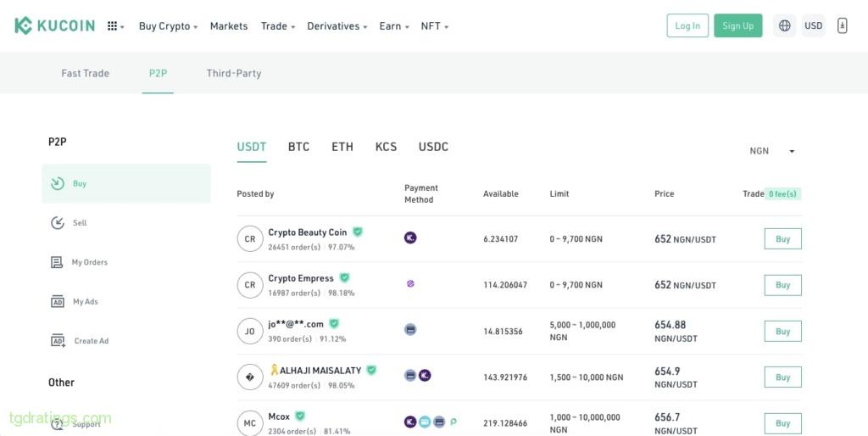Click ALHAJI MAISALATY avatar
Screen dimensions: 868x436
tap(250, 377)
